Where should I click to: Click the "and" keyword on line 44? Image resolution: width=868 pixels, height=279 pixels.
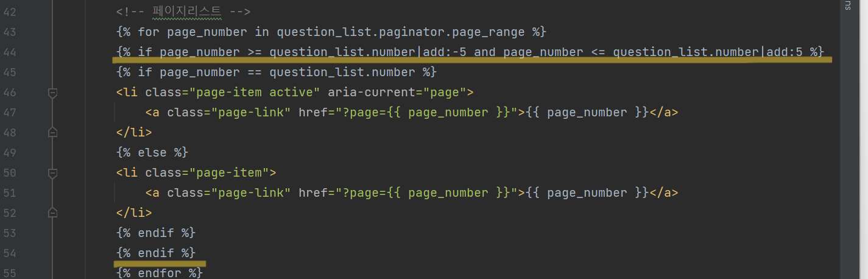click(x=485, y=52)
